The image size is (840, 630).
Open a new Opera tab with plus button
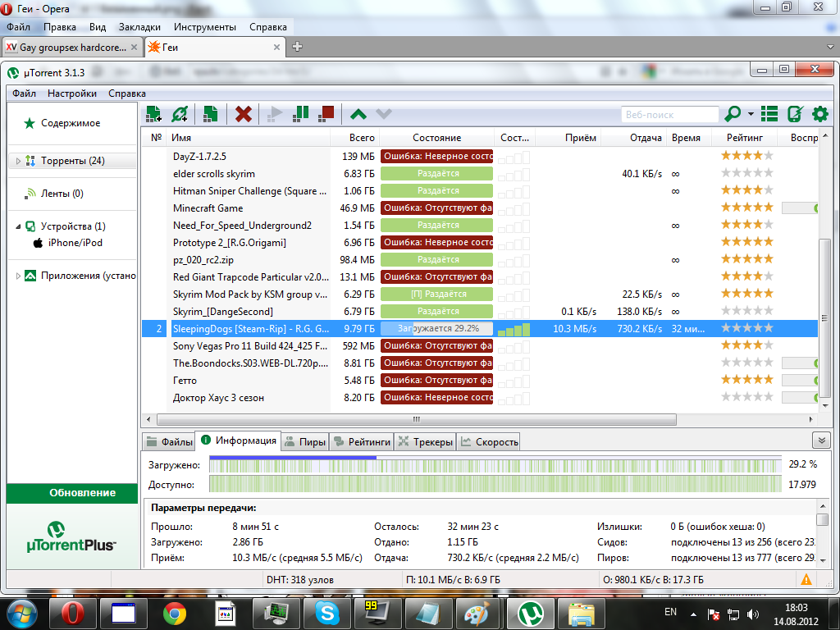(x=297, y=47)
